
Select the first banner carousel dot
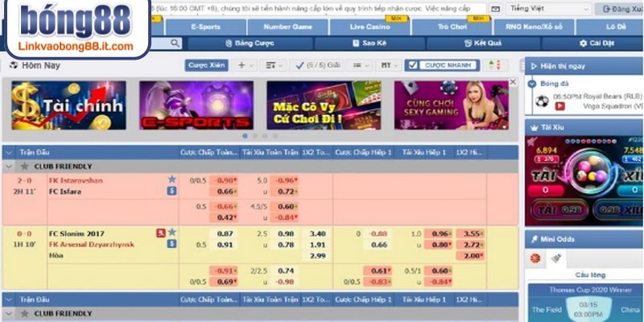[246, 136]
